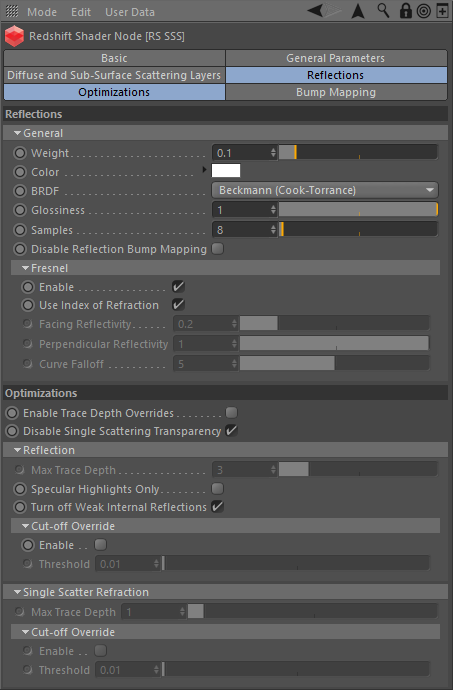Switch to General Parameters tab
453x690 pixels.
[x=336, y=58]
